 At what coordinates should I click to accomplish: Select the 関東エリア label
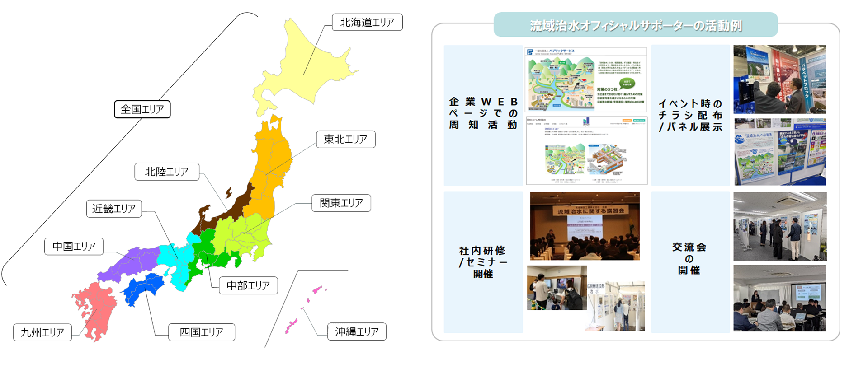(341, 203)
